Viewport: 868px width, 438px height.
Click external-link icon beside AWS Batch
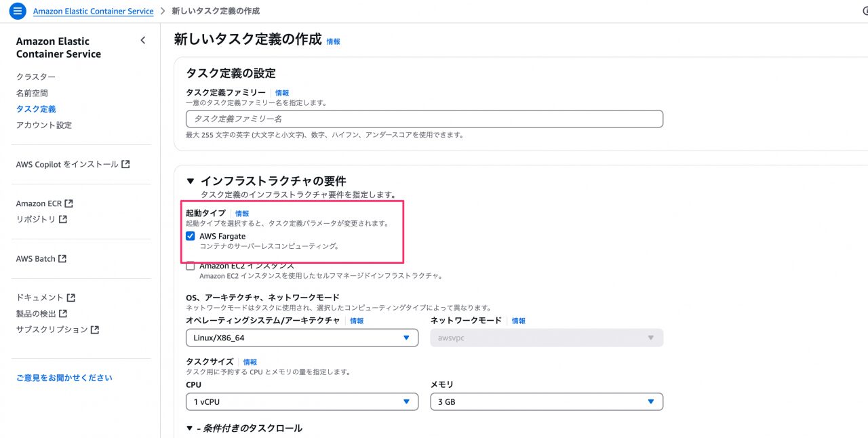coord(62,259)
